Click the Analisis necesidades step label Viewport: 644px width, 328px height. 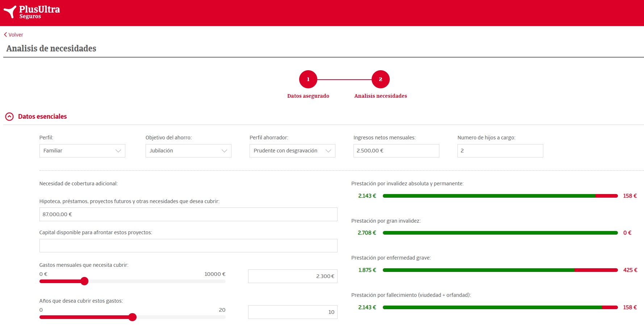coord(380,96)
